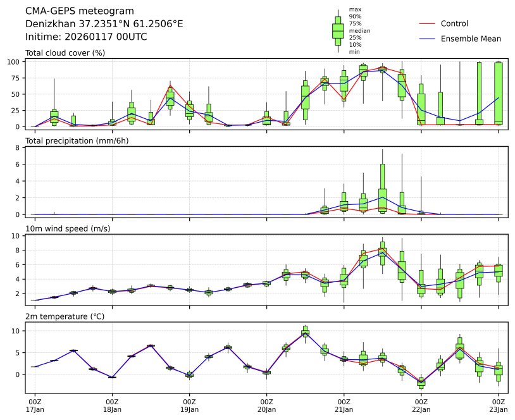
Task: Click the 00Z 19Jan time axis label
Action: point(189,405)
